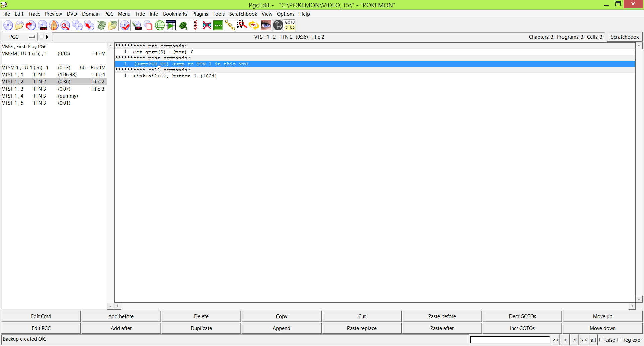Click the discs with red arrow icon

(x=89, y=25)
